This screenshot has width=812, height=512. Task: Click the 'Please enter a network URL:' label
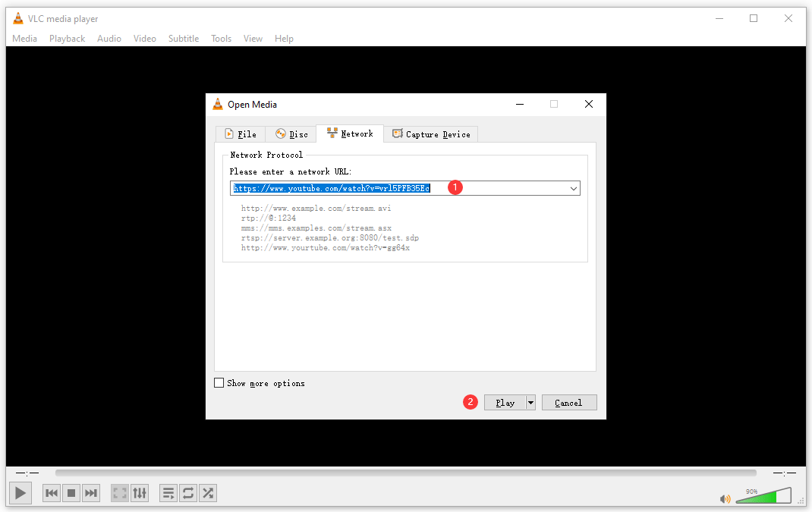click(x=291, y=171)
